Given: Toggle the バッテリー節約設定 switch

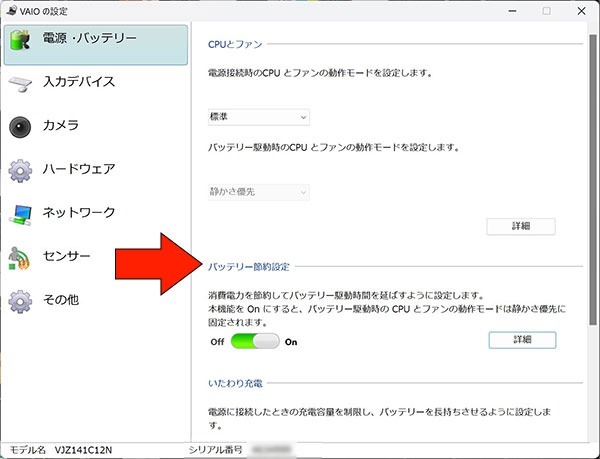Looking at the screenshot, I should point(255,341).
